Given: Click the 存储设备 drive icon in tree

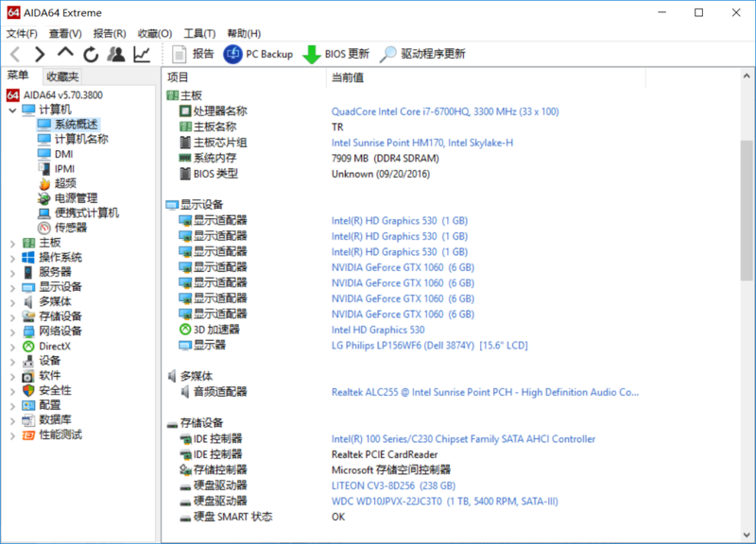Looking at the screenshot, I should (28, 316).
